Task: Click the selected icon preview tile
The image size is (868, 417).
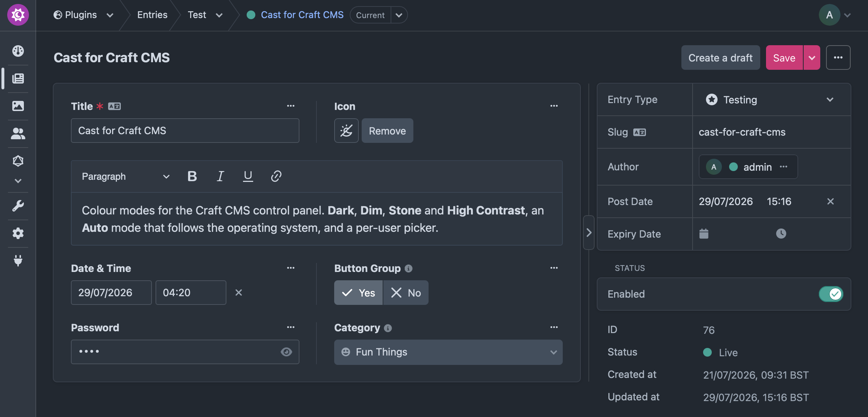Action: coord(346,131)
